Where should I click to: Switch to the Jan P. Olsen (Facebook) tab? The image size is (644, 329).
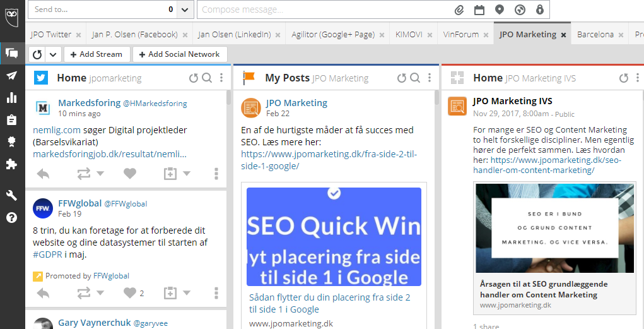(x=135, y=35)
